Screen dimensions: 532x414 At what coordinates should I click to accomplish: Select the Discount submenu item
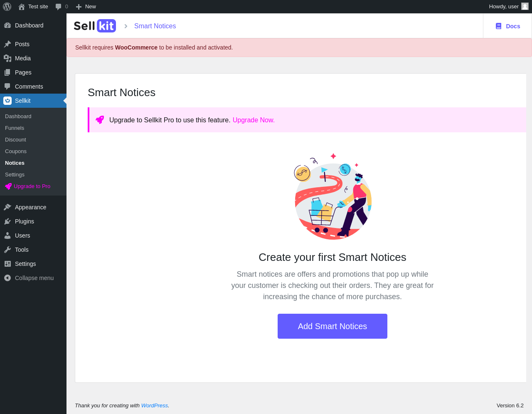[x=15, y=140]
